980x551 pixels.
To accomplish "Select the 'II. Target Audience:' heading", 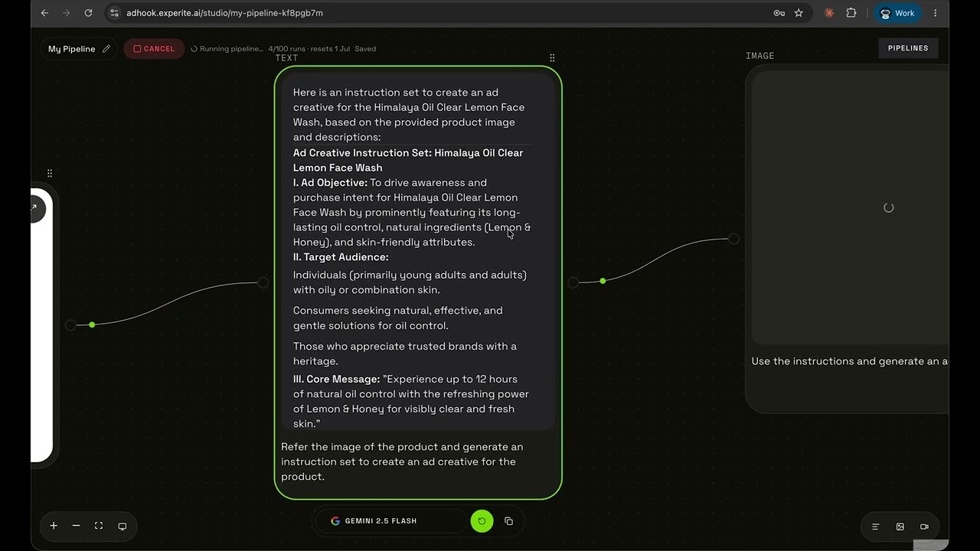I will click(341, 257).
